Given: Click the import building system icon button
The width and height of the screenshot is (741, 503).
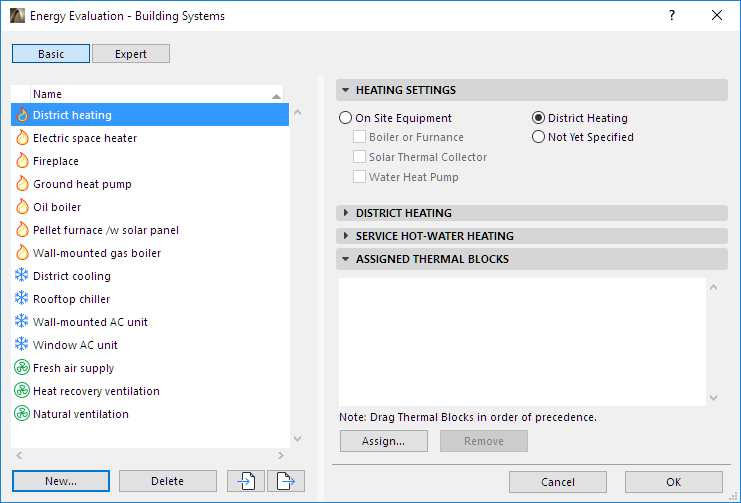Looking at the screenshot, I should click(246, 481).
